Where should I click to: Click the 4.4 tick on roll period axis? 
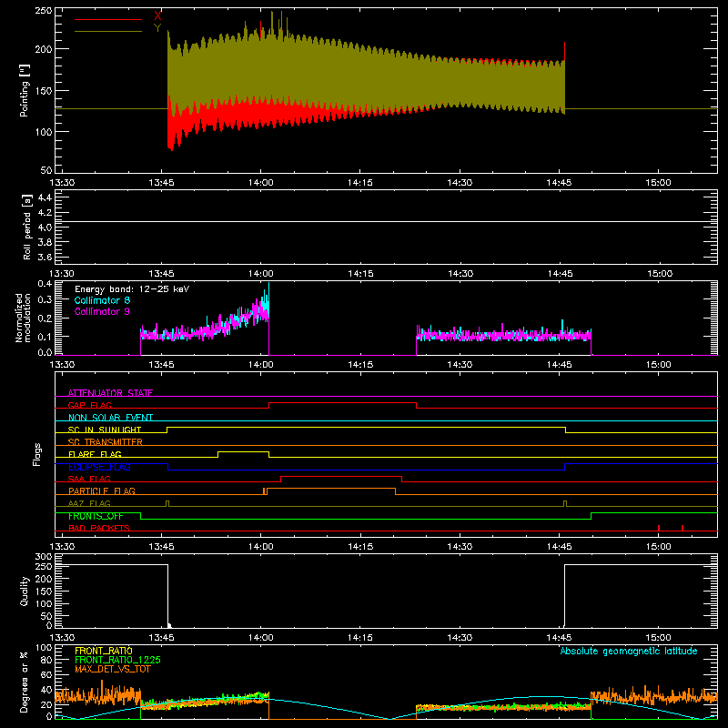click(x=45, y=197)
